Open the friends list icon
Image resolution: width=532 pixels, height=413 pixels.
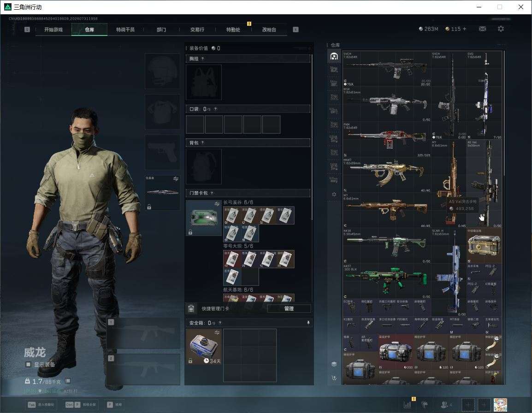point(445,405)
